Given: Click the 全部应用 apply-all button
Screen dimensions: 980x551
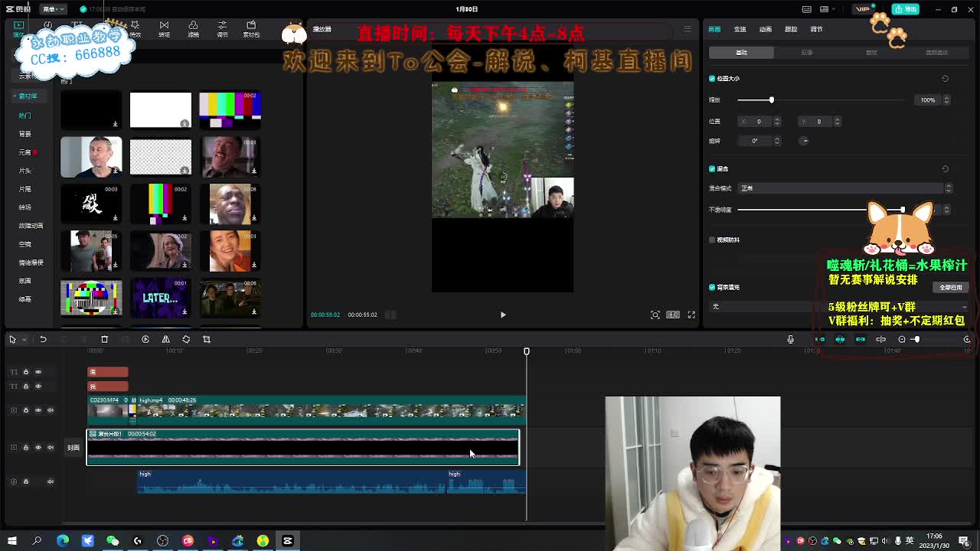Looking at the screenshot, I should [950, 287].
